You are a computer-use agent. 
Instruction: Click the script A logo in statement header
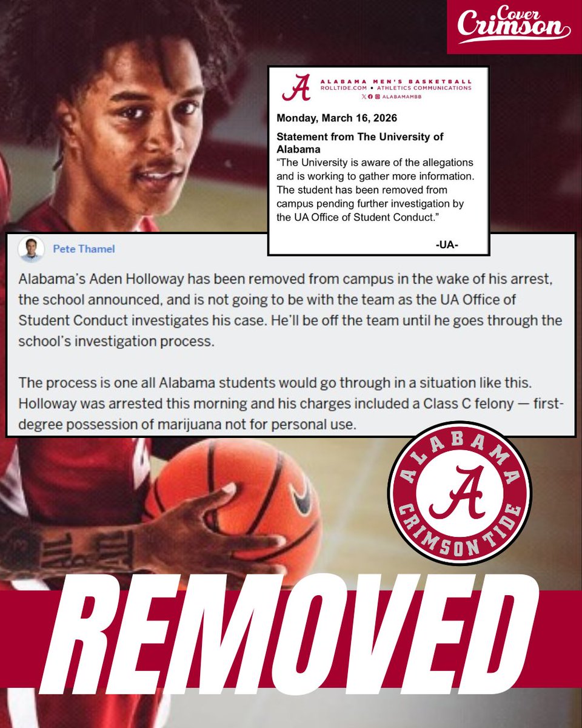(x=296, y=87)
